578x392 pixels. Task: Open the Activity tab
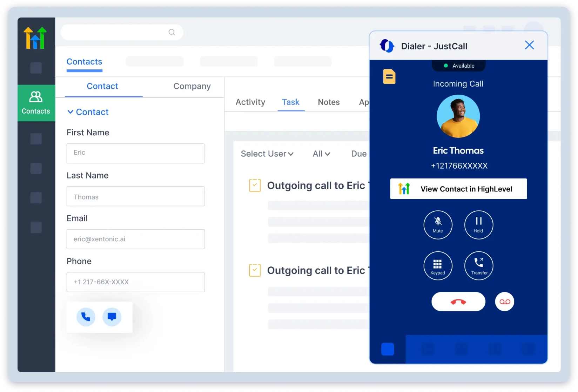(250, 102)
